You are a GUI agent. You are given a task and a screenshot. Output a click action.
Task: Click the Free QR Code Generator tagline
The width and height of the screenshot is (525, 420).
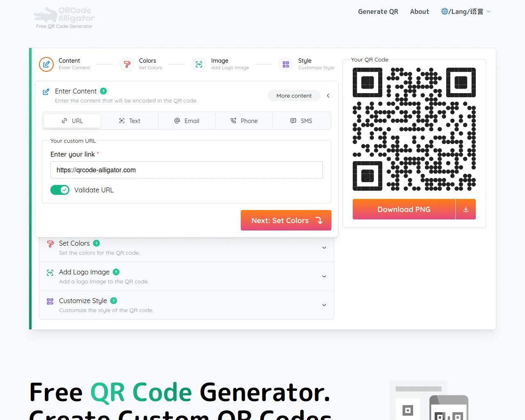(x=64, y=26)
